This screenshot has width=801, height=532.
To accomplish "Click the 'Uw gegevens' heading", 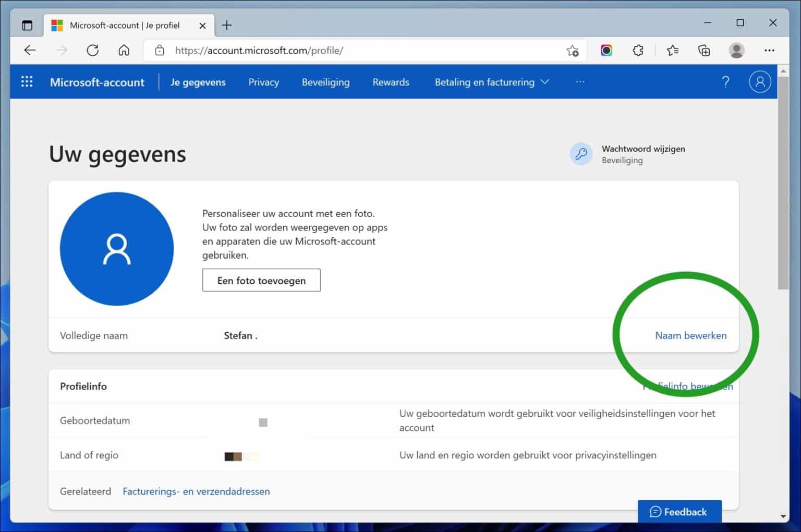I will (x=117, y=154).
